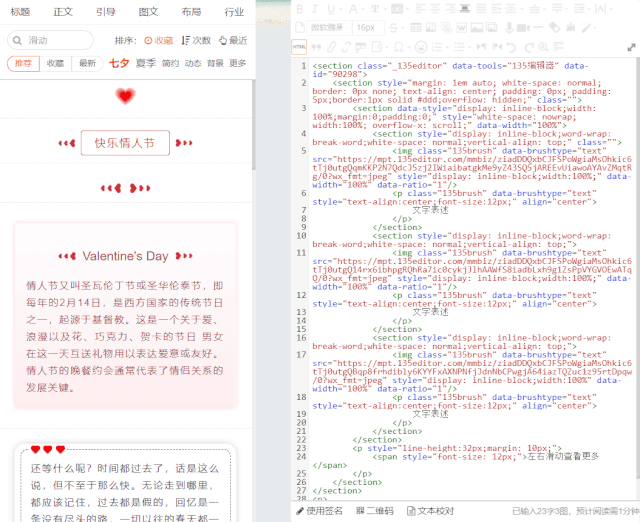This screenshot has height=522, width=640.
Task: Click the Bold formatting icon
Action: (x=300, y=9)
